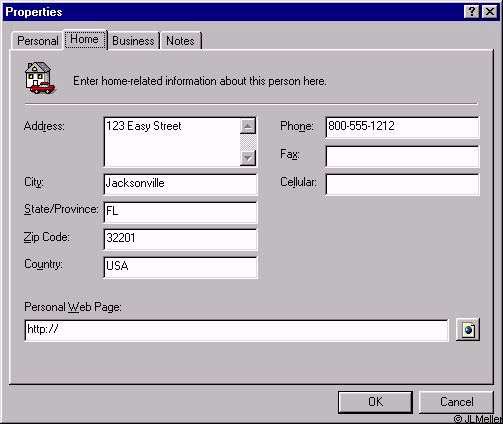Click the State/Province field with FL
503x424 pixels.
180,212
